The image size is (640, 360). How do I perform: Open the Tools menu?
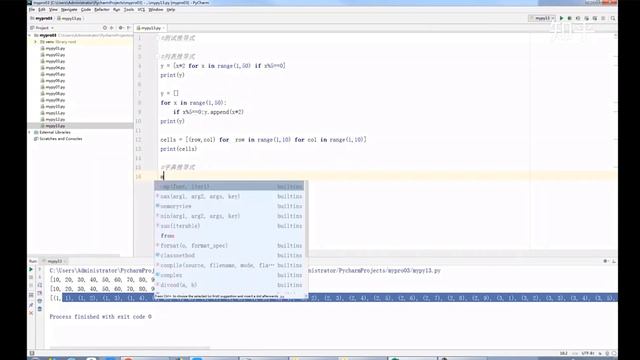pos(129,9)
